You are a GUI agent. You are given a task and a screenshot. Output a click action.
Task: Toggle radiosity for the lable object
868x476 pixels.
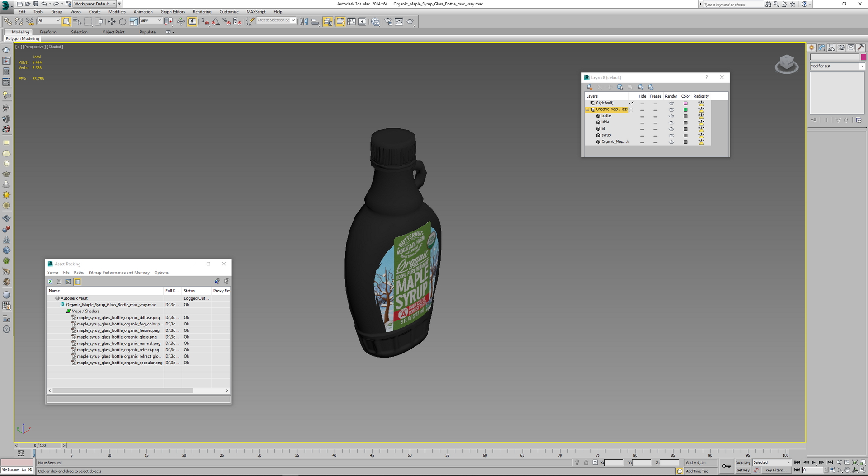click(x=701, y=123)
